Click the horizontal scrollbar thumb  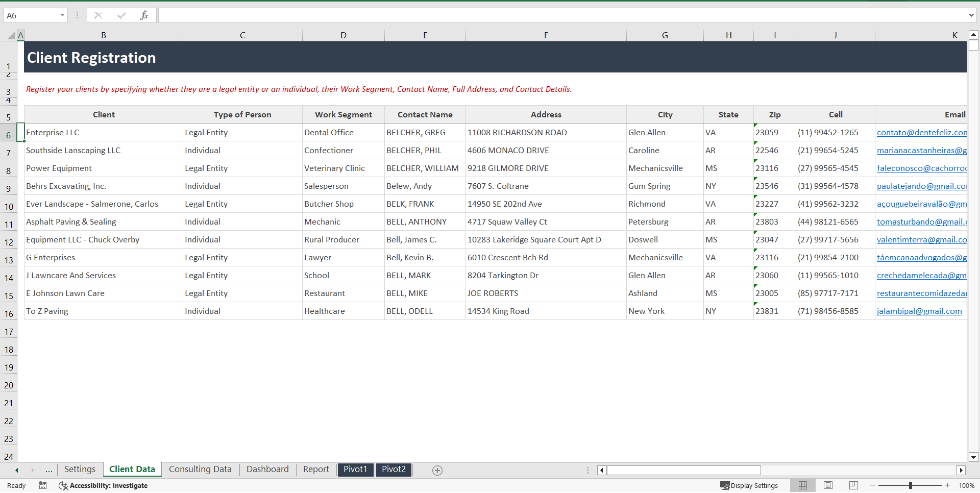683,471
